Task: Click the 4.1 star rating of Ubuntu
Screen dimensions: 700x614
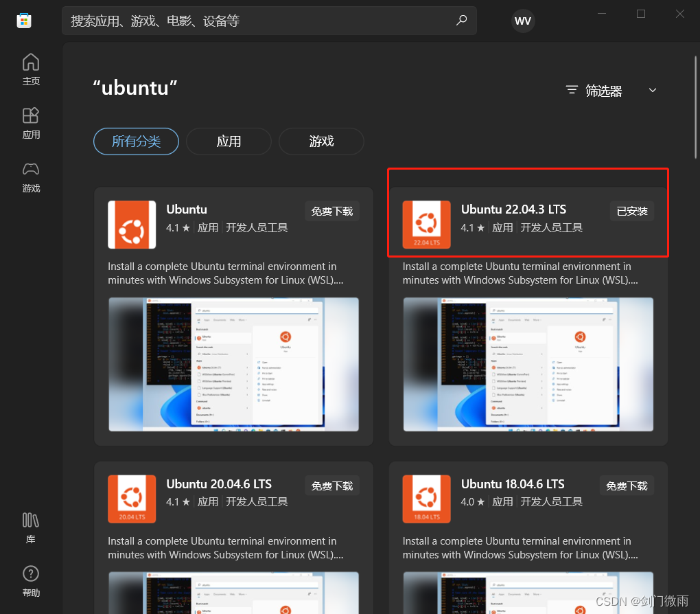Action: pyautogui.click(x=178, y=228)
